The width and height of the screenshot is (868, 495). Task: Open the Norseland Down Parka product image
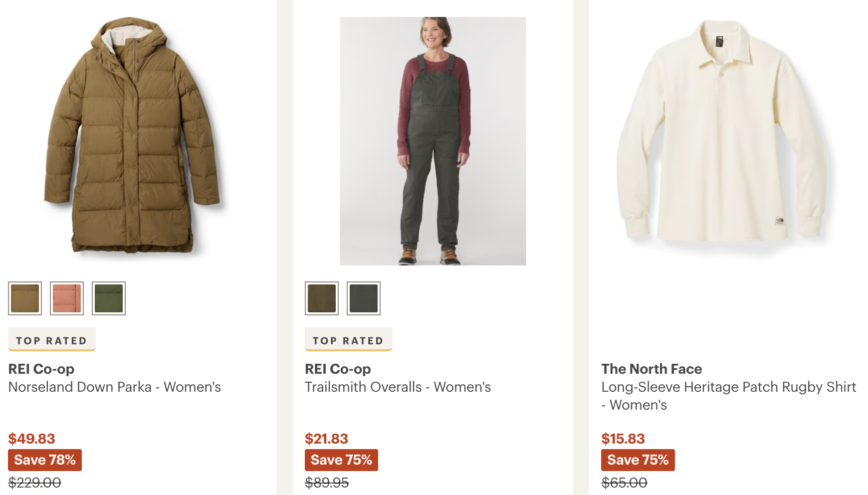click(133, 136)
